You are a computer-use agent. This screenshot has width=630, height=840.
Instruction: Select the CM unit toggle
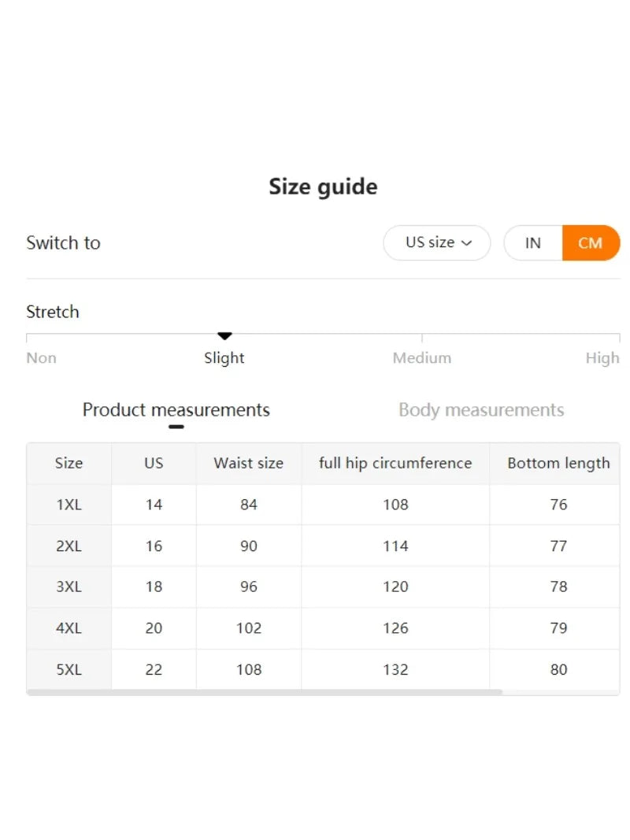[591, 242]
